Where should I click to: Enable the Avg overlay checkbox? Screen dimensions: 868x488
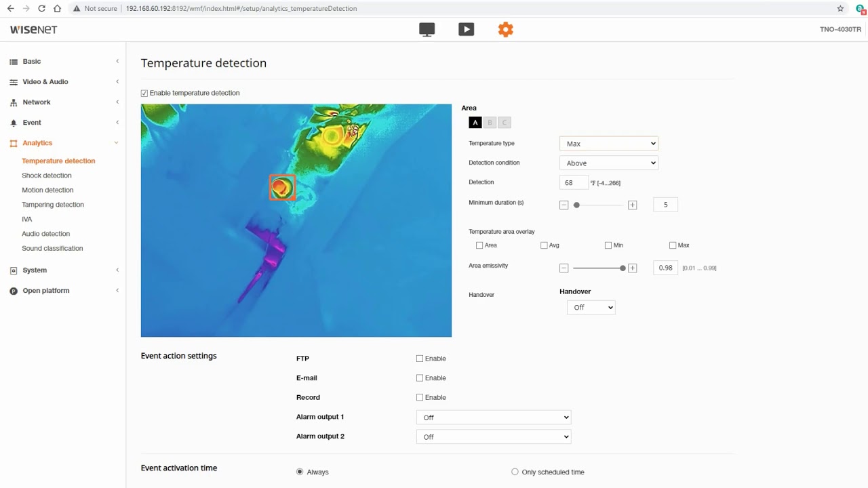coord(544,245)
